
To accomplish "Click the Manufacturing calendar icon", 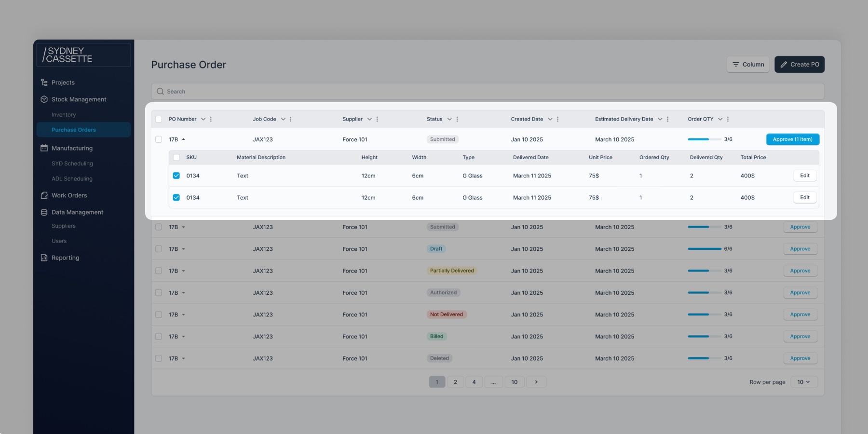I will click(44, 148).
